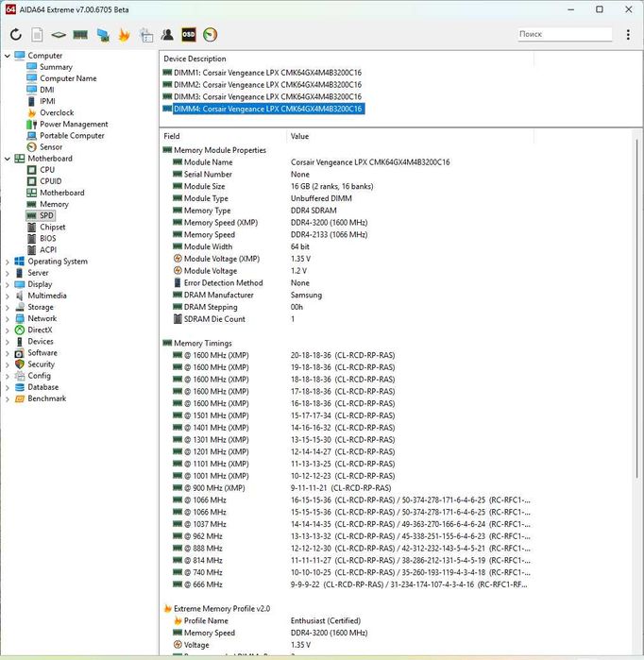Click the details list vertical scrollbar

(x=637, y=307)
